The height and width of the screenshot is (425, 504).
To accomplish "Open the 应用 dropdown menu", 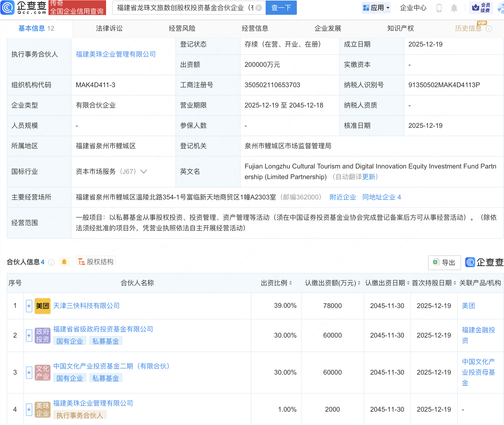I will (x=376, y=8).
